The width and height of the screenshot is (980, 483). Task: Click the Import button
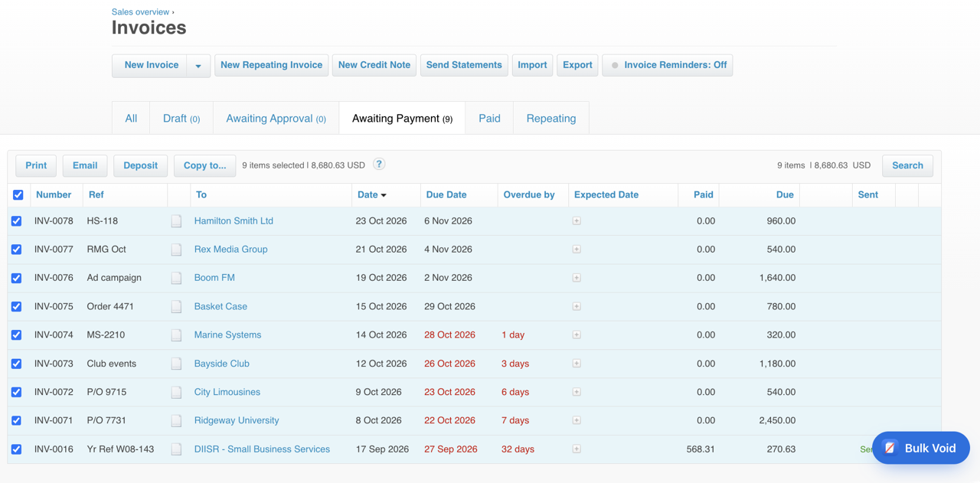pos(532,65)
